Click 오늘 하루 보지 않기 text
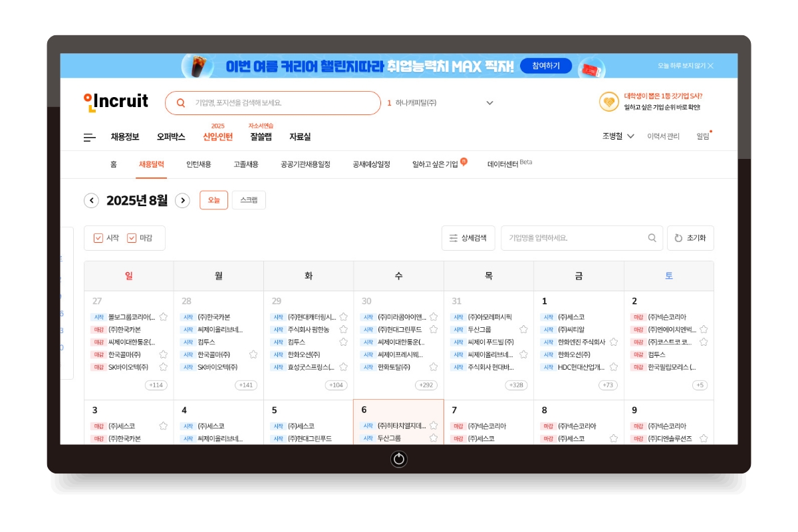This screenshot has width=798, height=532. click(681, 66)
